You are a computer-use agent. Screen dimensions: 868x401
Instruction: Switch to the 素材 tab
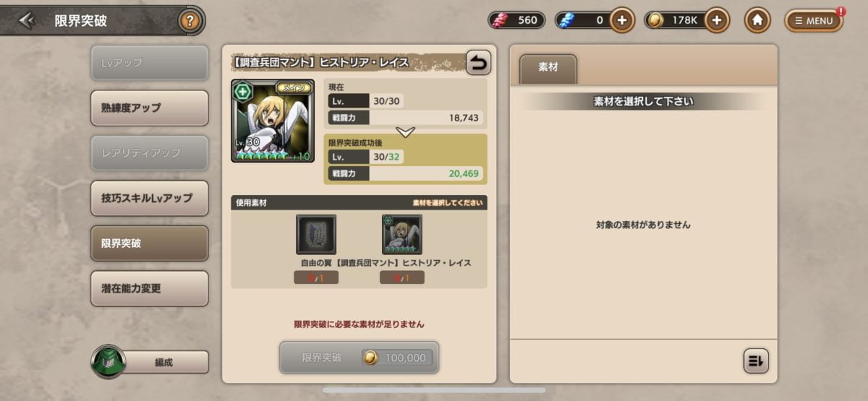pyautogui.click(x=548, y=69)
